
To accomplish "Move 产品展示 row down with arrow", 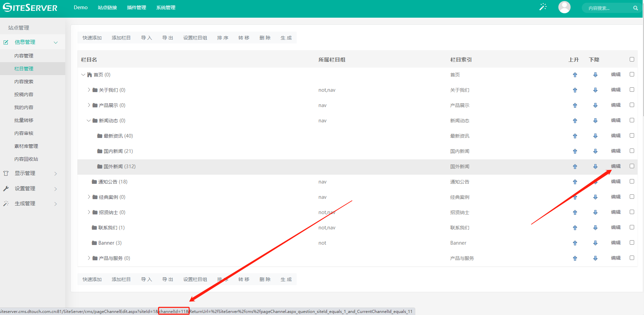I will point(595,105).
